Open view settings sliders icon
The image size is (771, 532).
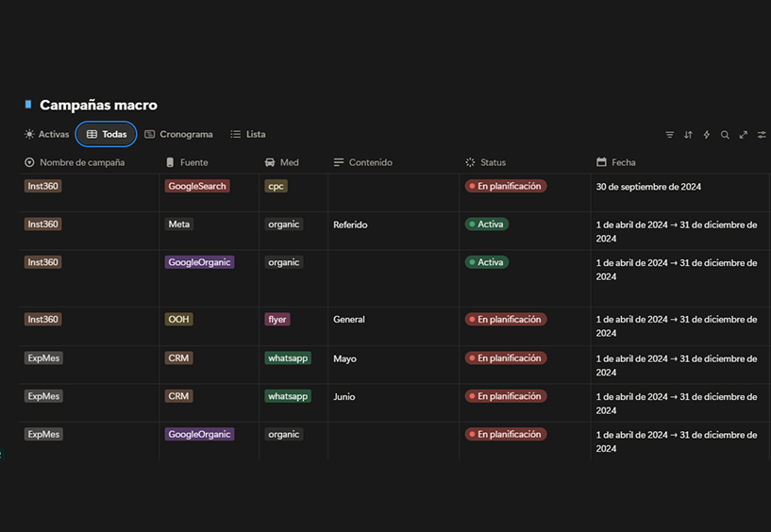(762, 135)
